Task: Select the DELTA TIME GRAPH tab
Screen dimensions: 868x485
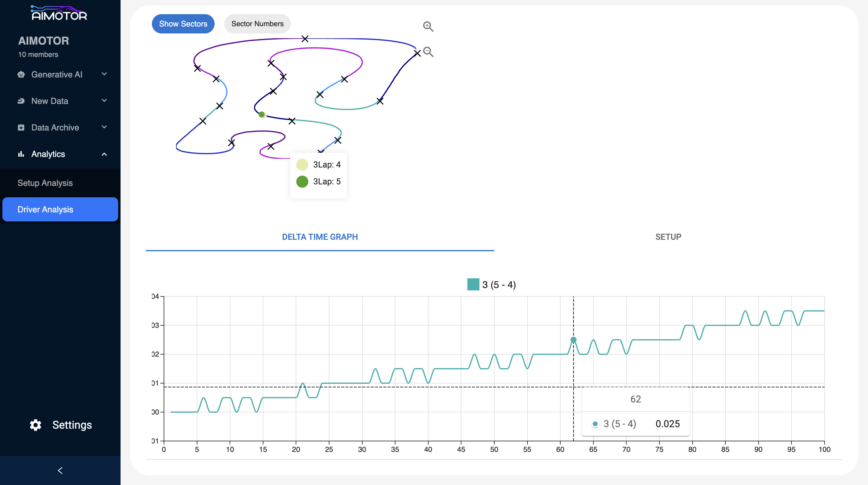Action: [320, 237]
